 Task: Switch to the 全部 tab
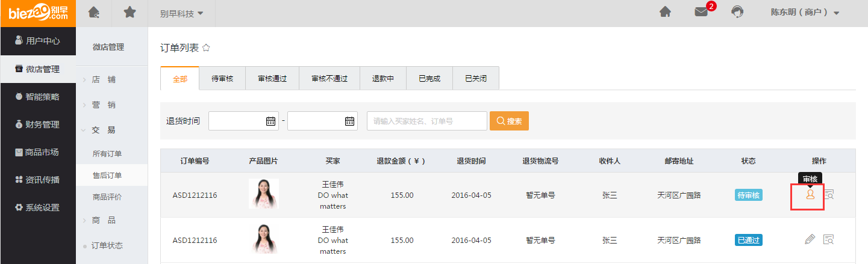pyautogui.click(x=180, y=79)
